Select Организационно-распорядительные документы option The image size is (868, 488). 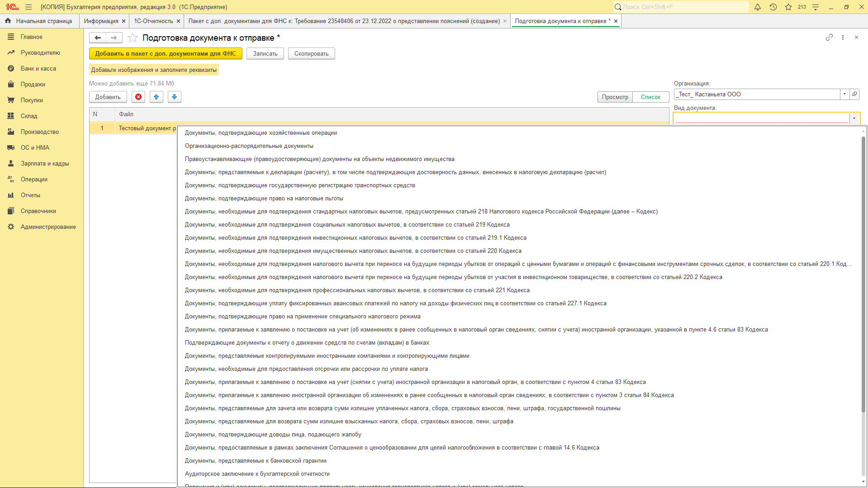(x=249, y=146)
